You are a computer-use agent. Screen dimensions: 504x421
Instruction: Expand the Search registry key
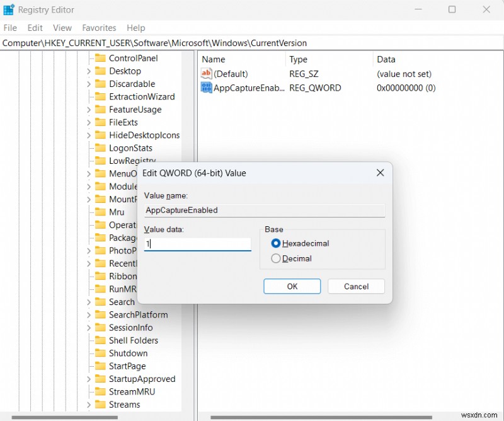point(89,302)
